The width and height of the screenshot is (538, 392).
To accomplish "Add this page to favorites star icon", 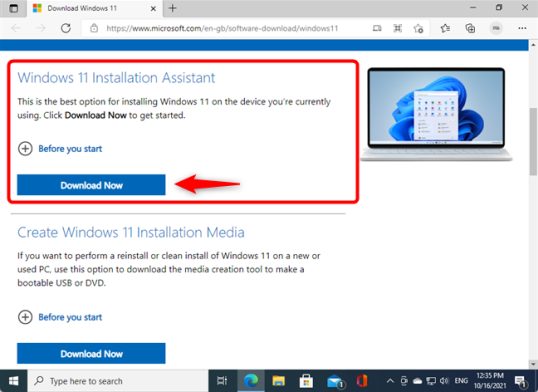I will pyautogui.click(x=418, y=28).
